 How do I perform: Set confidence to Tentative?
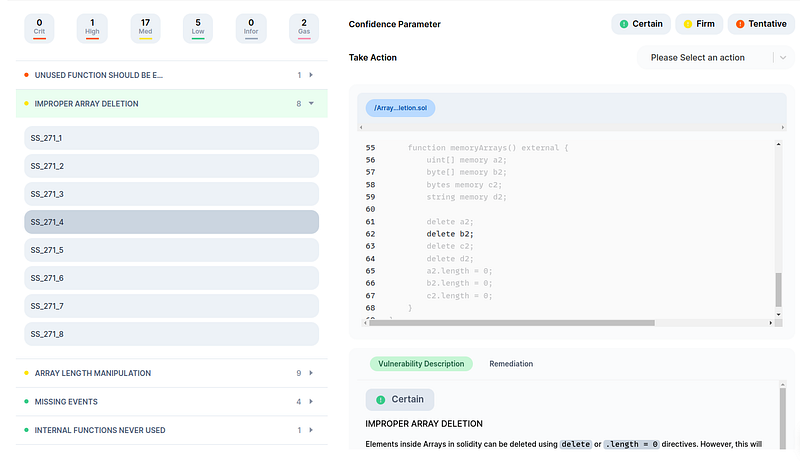tap(761, 24)
